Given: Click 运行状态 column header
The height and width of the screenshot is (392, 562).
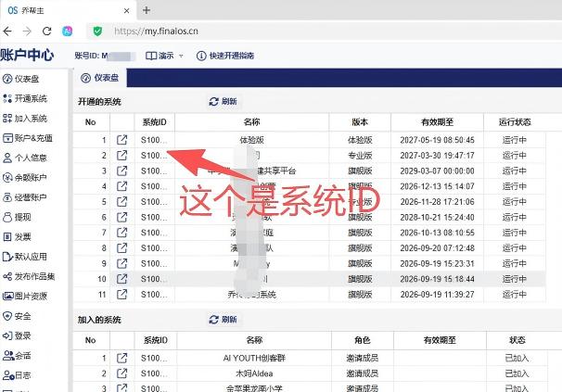Looking at the screenshot, I should pyautogui.click(x=515, y=122).
